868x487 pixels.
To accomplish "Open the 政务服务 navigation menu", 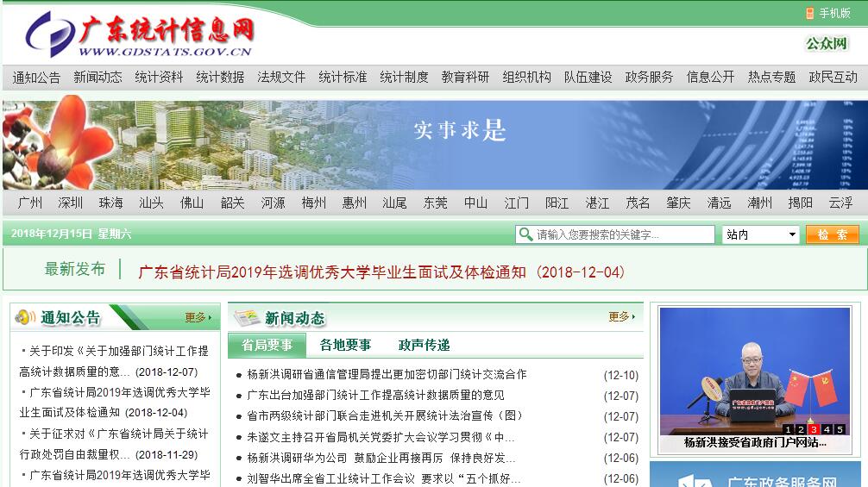I will pos(650,77).
